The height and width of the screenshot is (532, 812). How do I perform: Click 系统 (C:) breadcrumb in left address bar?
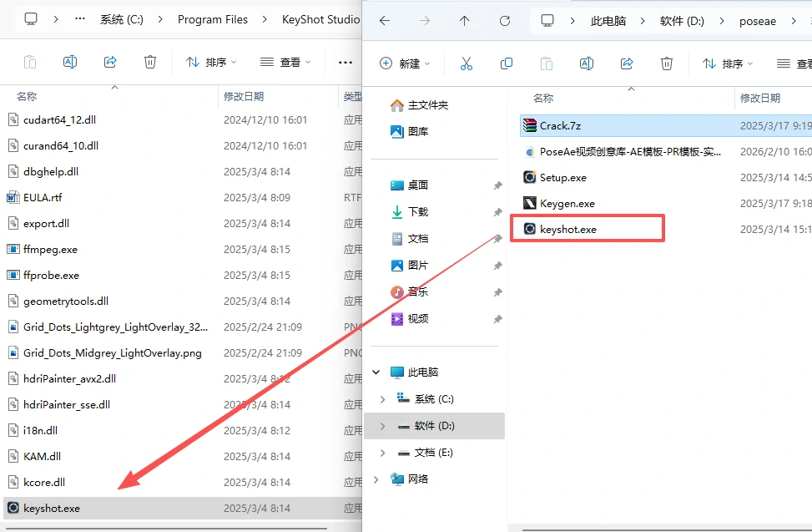click(x=122, y=20)
